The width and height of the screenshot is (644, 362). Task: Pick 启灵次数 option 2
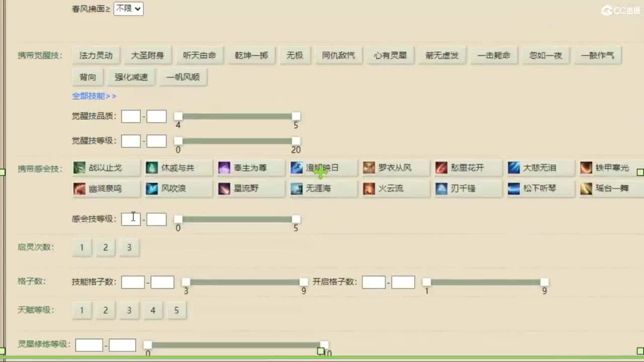(x=106, y=247)
